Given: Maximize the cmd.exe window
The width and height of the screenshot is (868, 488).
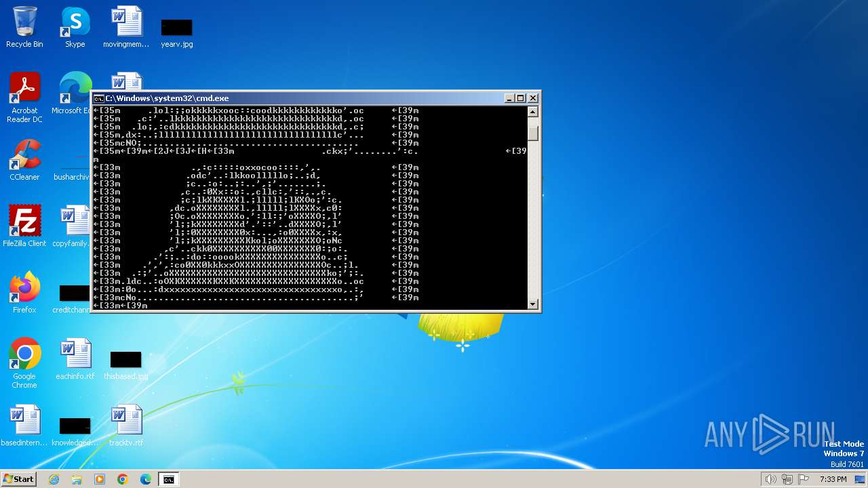Looking at the screenshot, I should [x=521, y=98].
